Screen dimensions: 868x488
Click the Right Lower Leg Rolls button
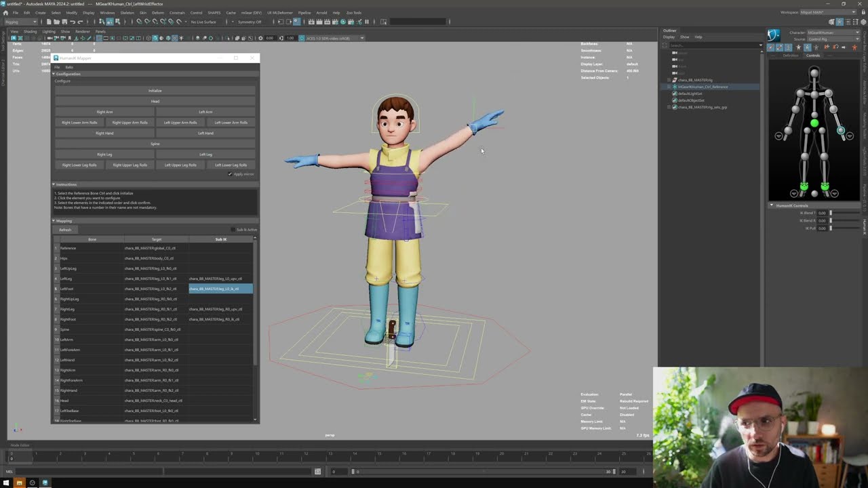pyautogui.click(x=79, y=165)
